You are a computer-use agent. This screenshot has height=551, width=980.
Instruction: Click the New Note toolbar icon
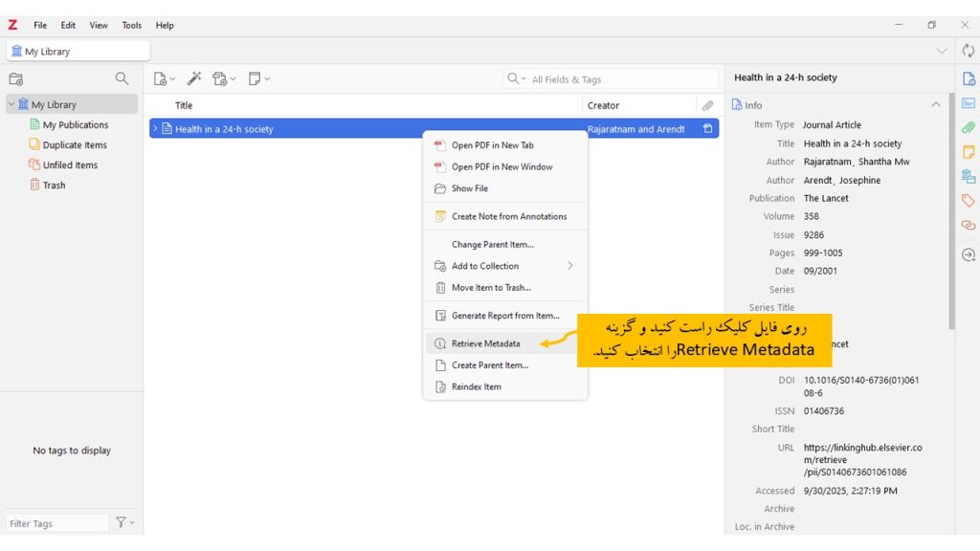pos(257,79)
